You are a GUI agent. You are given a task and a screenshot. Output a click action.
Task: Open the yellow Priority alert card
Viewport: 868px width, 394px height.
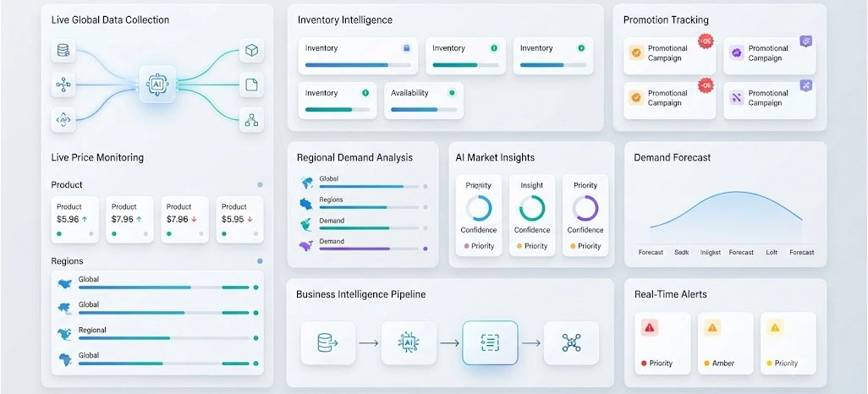[x=788, y=343]
